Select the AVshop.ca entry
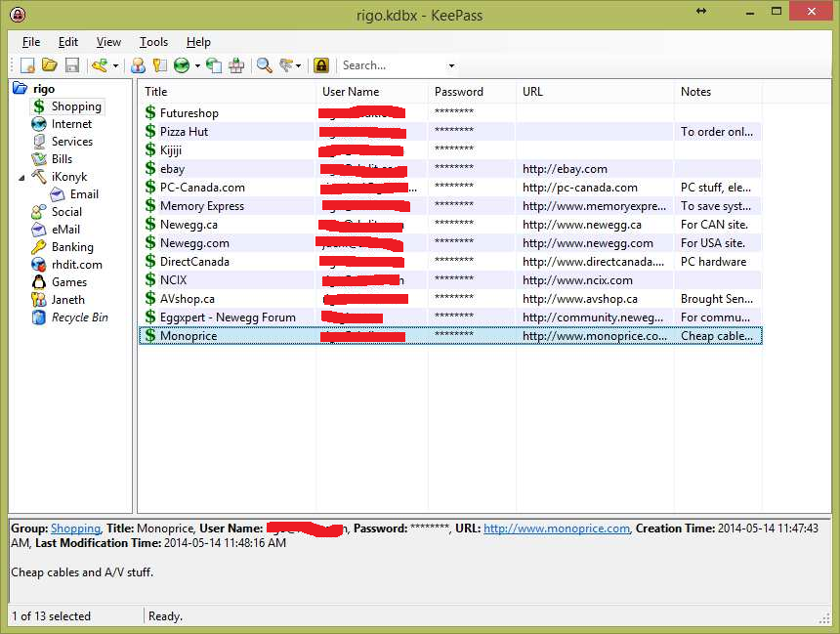This screenshot has width=840, height=634. click(x=187, y=299)
